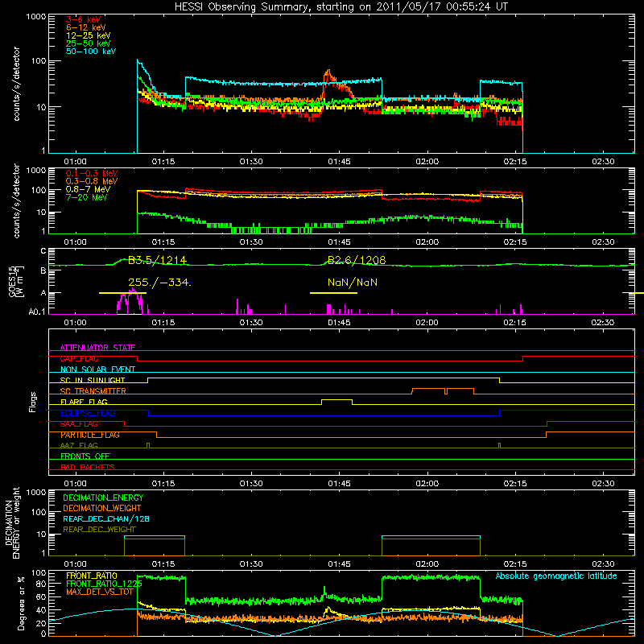Select the FRONTS_OFF flag label
The height and width of the screenshot is (644, 644).
tap(85, 456)
